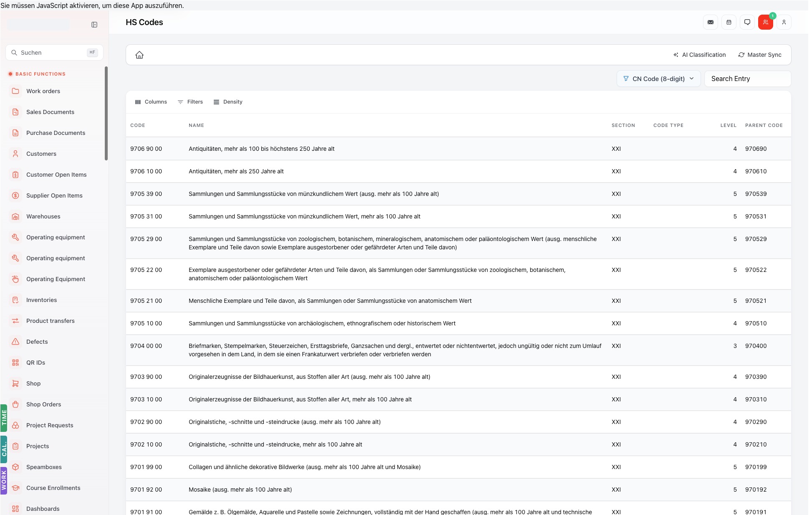
Task: Start AI Classification
Action: 700,55
